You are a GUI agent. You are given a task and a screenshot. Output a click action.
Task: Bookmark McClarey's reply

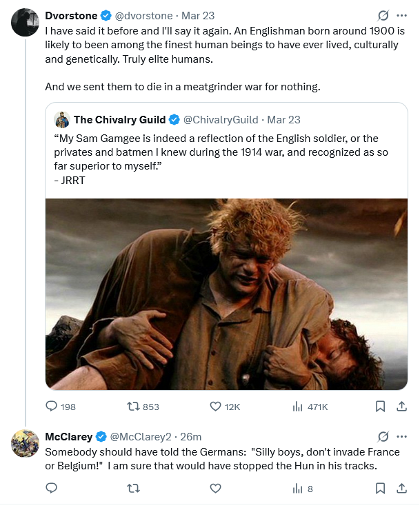(379, 489)
